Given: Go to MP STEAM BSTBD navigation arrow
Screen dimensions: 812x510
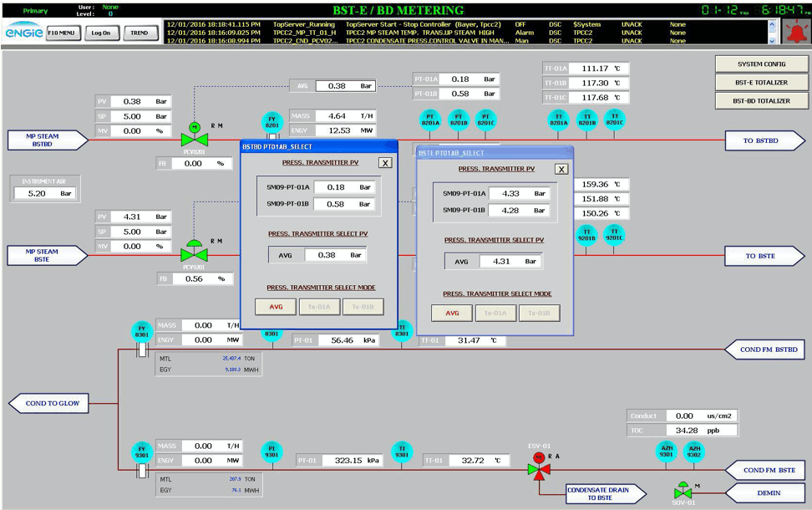Looking at the screenshot, I should [x=48, y=140].
